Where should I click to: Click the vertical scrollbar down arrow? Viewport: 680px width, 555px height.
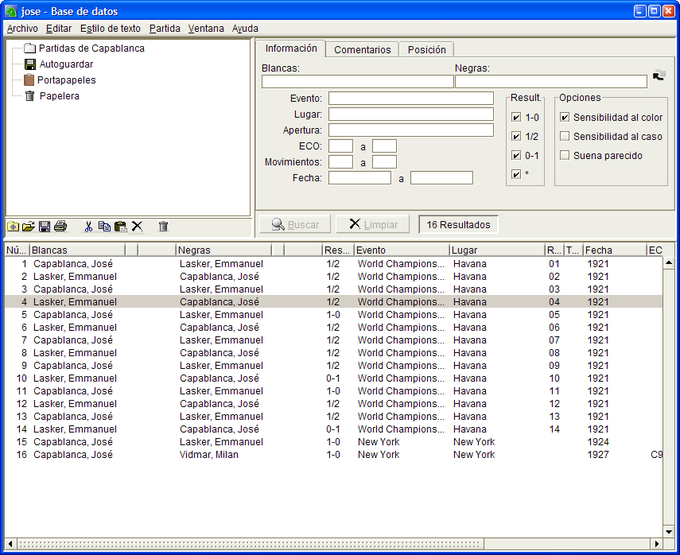[x=668, y=531]
